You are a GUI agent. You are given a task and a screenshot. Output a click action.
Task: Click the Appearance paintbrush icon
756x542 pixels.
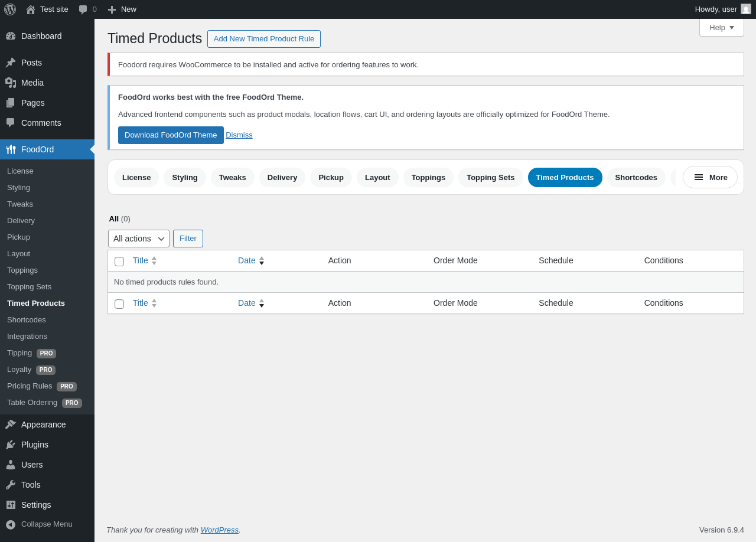11,425
